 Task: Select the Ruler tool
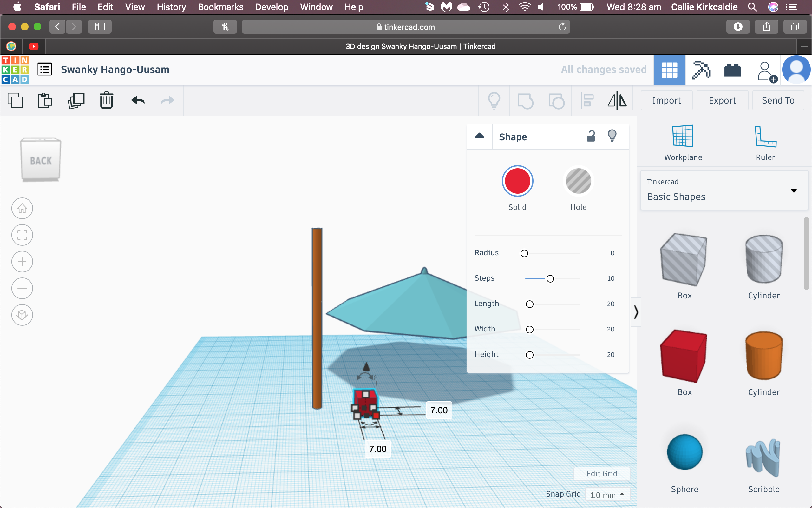click(765, 143)
